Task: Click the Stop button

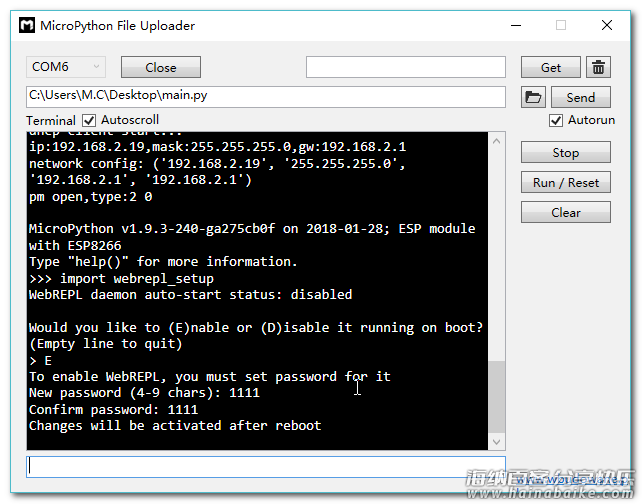Action: coord(565,152)
